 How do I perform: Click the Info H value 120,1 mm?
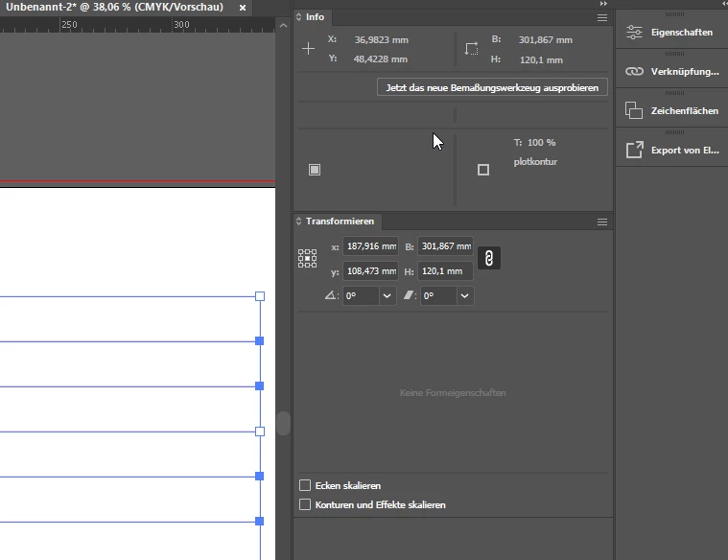(x=541, y=59)
